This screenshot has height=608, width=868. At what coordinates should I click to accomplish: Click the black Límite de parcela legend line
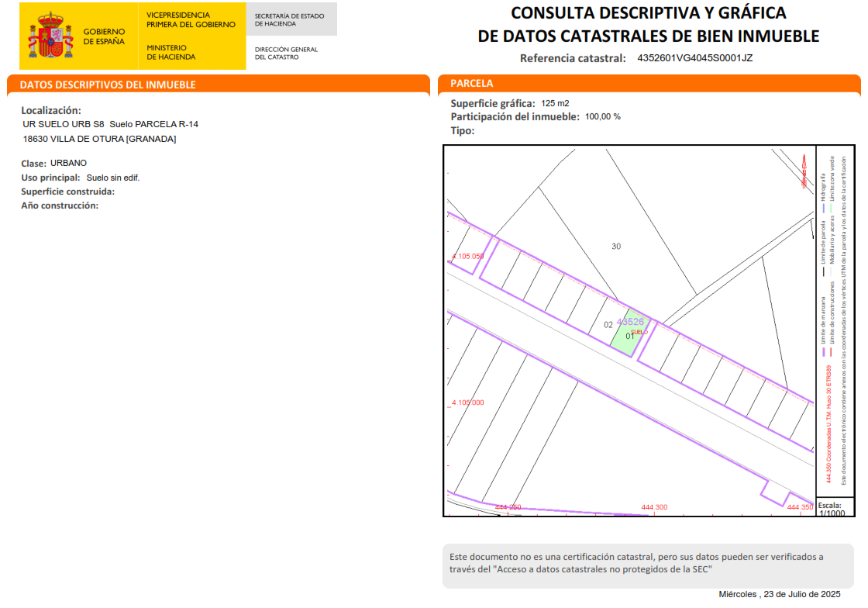coord(822,272)
